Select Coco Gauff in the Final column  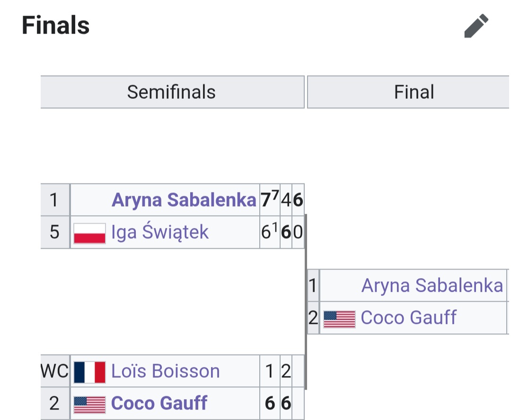tap(408, 318)
